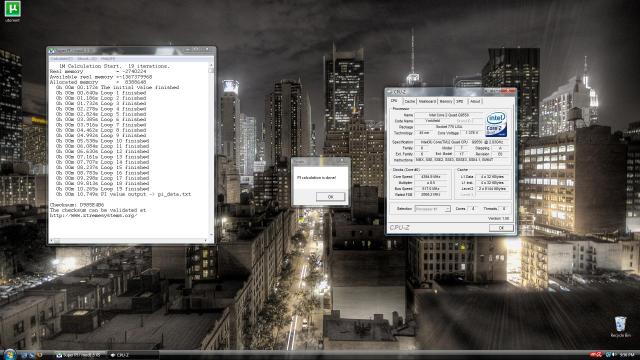Image resolution: width=640 pixels, height=360 pixels.
Task: Click the Checksum line in Super PI
Action: tap(77, 205)
